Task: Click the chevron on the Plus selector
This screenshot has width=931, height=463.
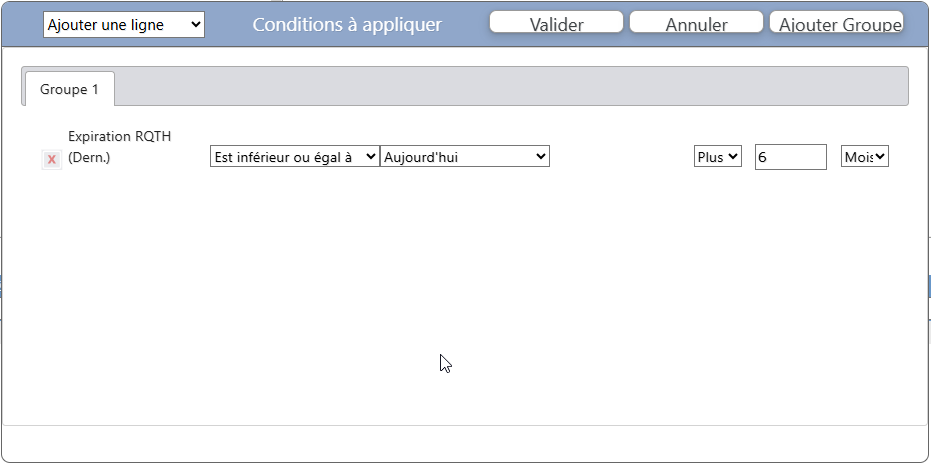Action: coord(733,157)
